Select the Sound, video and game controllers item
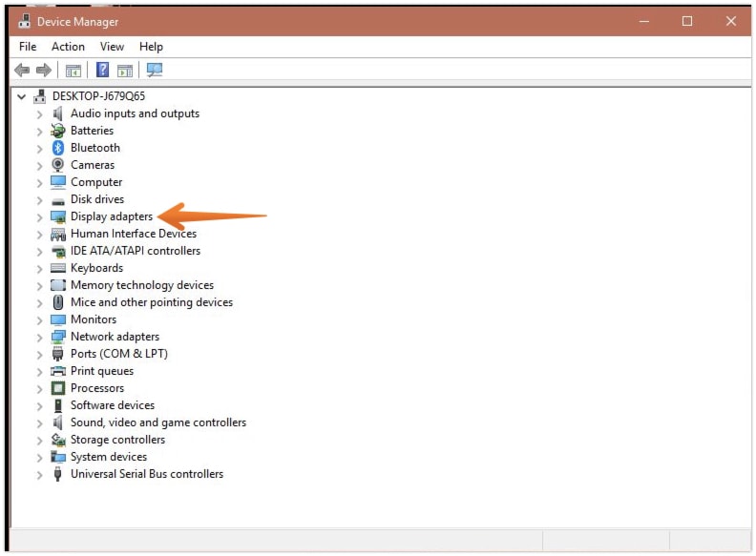 (x=157, y=422)
